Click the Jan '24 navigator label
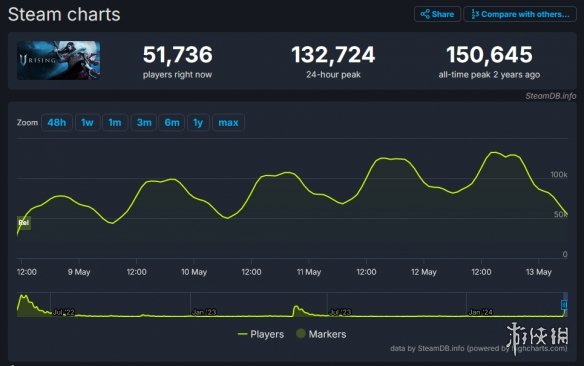Image resolution: width=584 pixels, height=366 pixels. pyautogui.click(x=480, y=312)
